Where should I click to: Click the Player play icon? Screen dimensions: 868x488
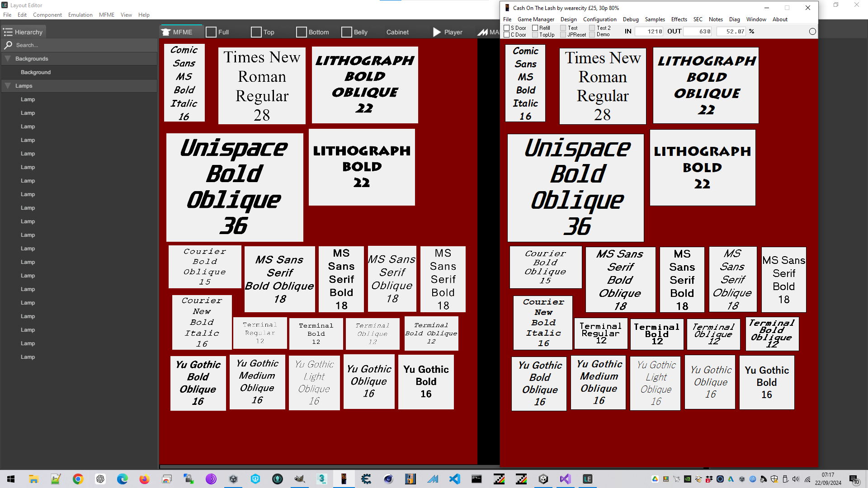(437, 32)
